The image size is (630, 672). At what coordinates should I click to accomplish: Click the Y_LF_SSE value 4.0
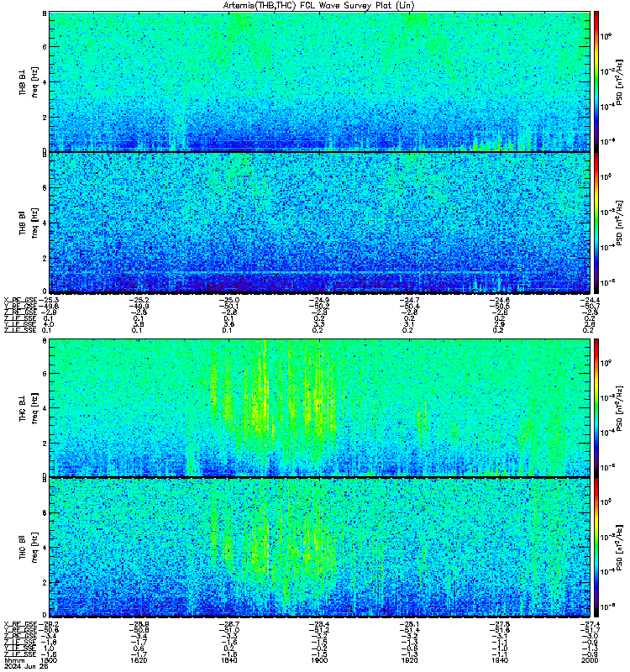point(49,324)
